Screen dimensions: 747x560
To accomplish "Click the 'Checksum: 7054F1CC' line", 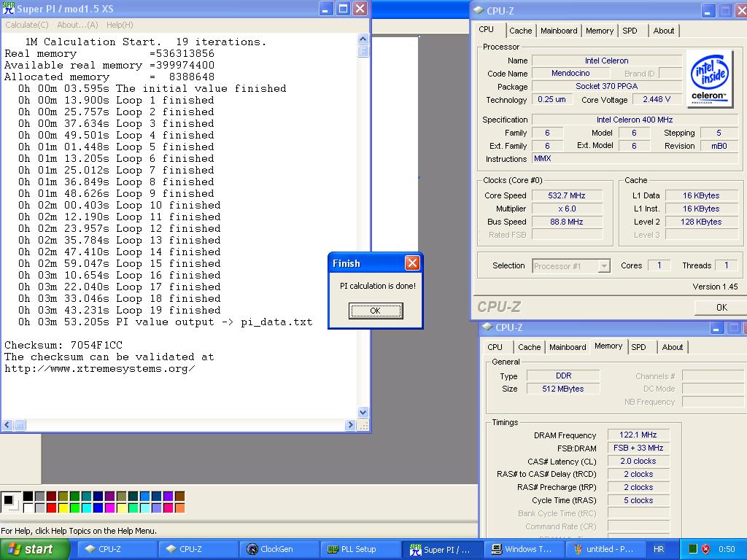I will coord(63,345).
